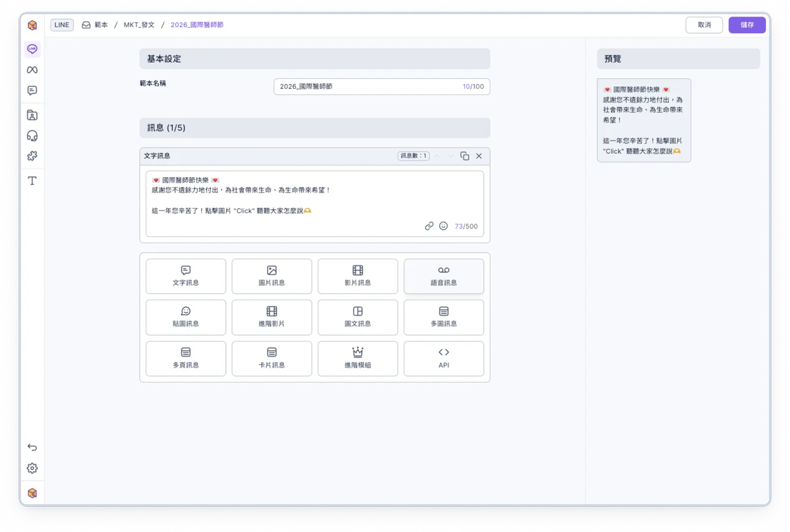Open the headset support icon in sidebar
This screenshot has height=532, width=790.
click(x=32, y=136)
